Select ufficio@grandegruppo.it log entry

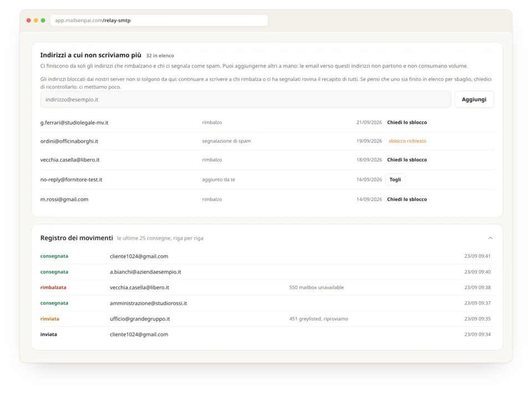(140, 319)
